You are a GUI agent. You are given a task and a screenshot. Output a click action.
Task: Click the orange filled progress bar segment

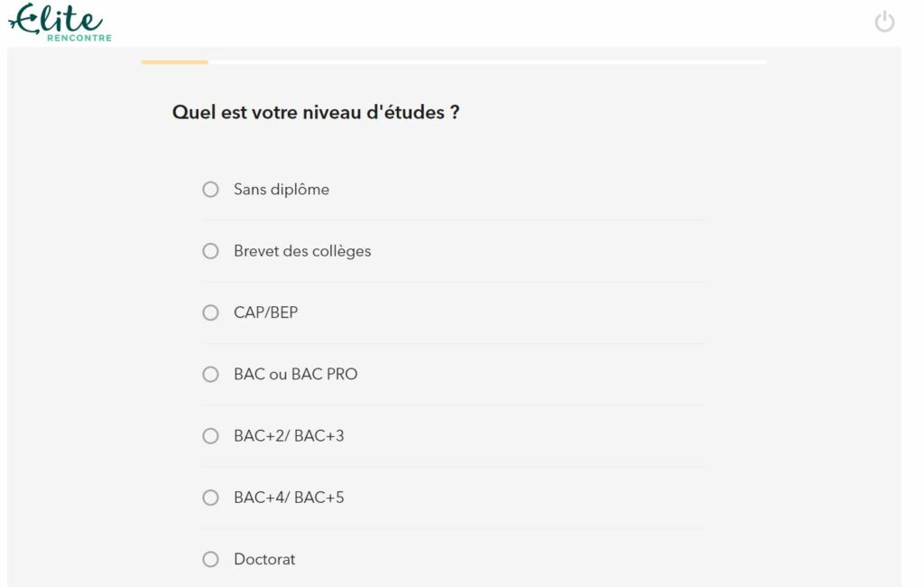(175, 62)
